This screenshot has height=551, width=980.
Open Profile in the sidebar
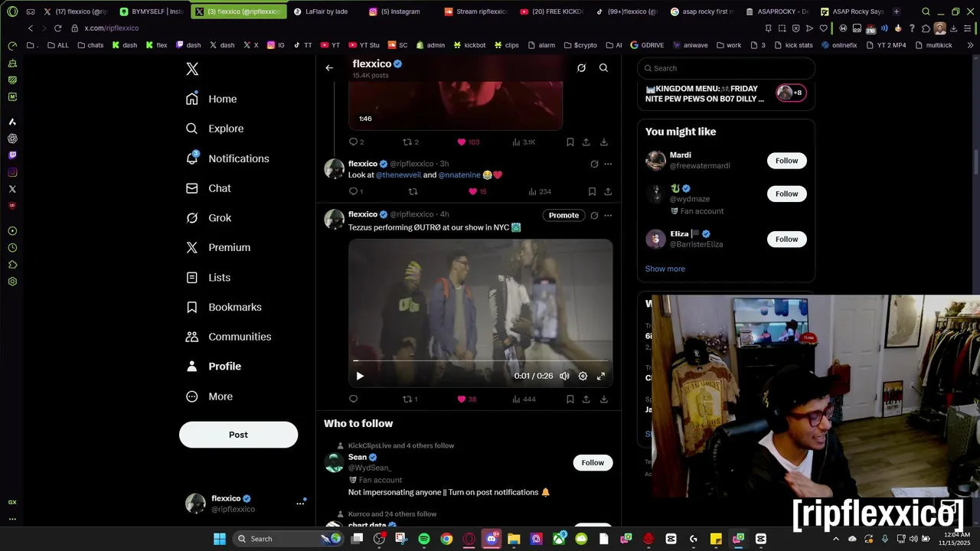[214, 367]
